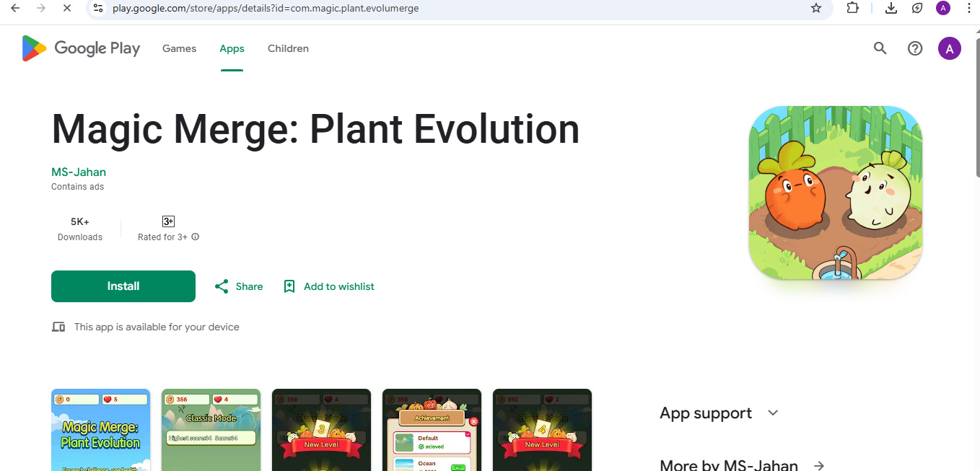Add to wishlist bookmark toggle
Viewport: 980px width, 471px height.
point(330,286)
